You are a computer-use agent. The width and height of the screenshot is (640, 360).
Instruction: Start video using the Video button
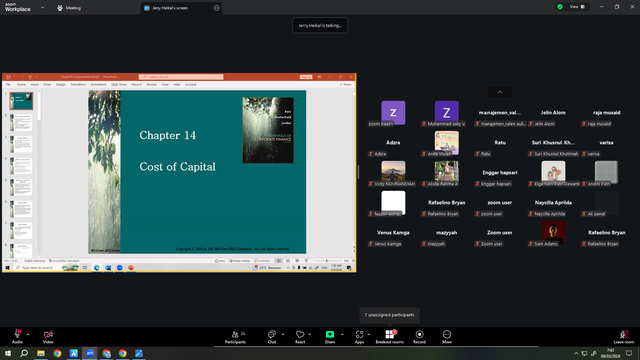[x=48, y=336]
